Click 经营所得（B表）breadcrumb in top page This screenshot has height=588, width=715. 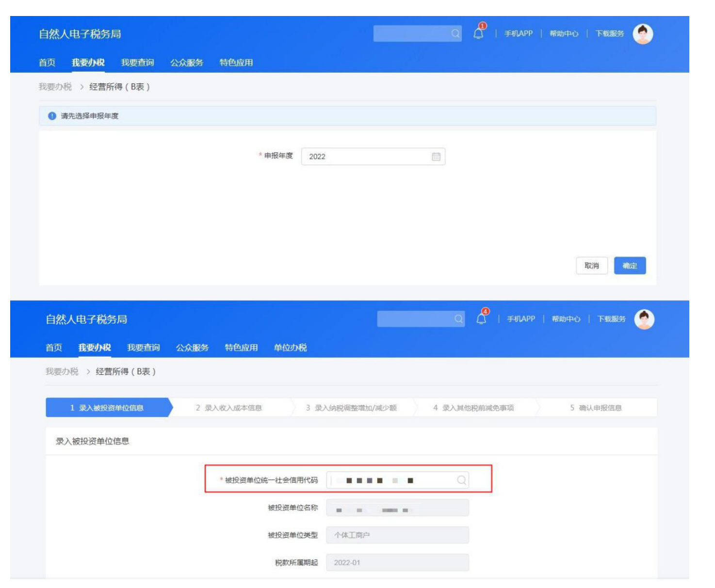pos(119,87)
